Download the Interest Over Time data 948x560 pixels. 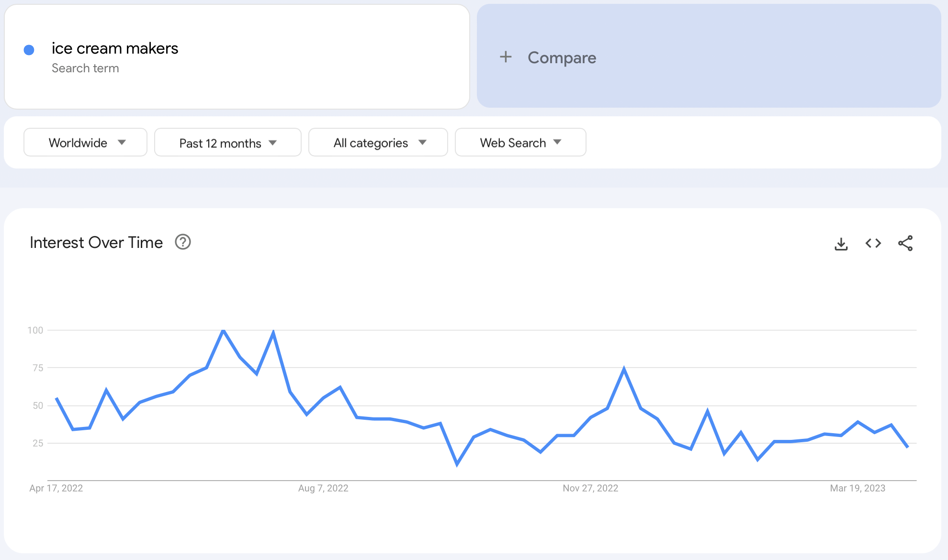click(841, 244)
